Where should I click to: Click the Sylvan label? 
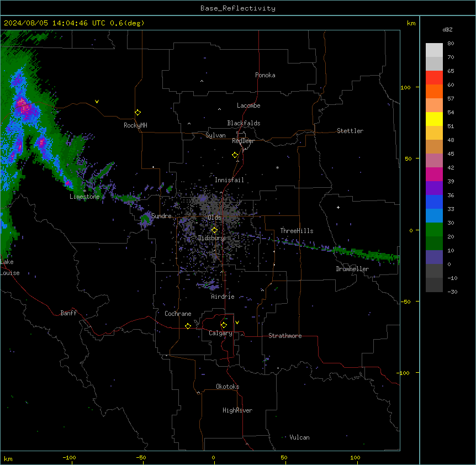click(x=215, y=135)
